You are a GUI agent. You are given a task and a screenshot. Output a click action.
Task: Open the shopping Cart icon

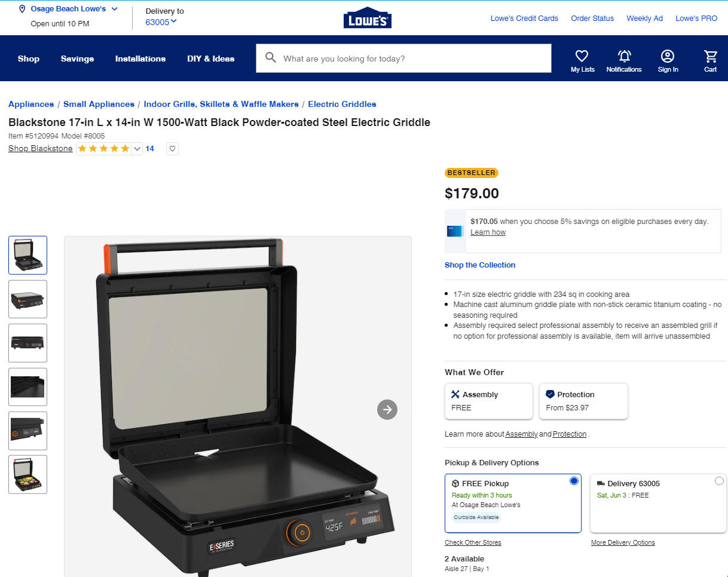[x=710, y=56]
